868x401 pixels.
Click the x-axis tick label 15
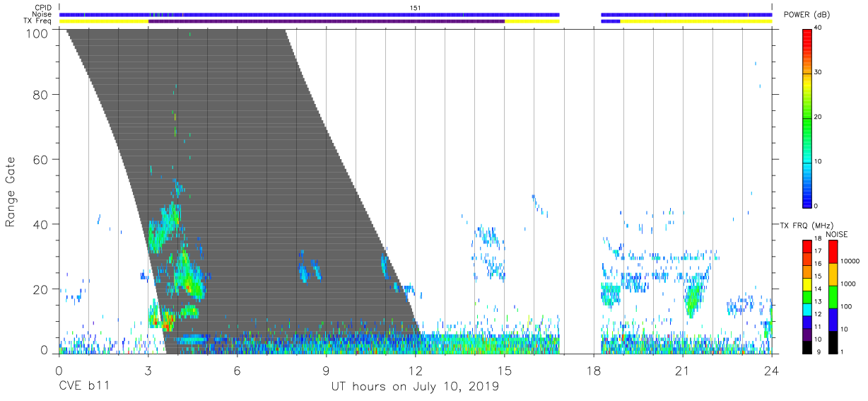point(505,370)
